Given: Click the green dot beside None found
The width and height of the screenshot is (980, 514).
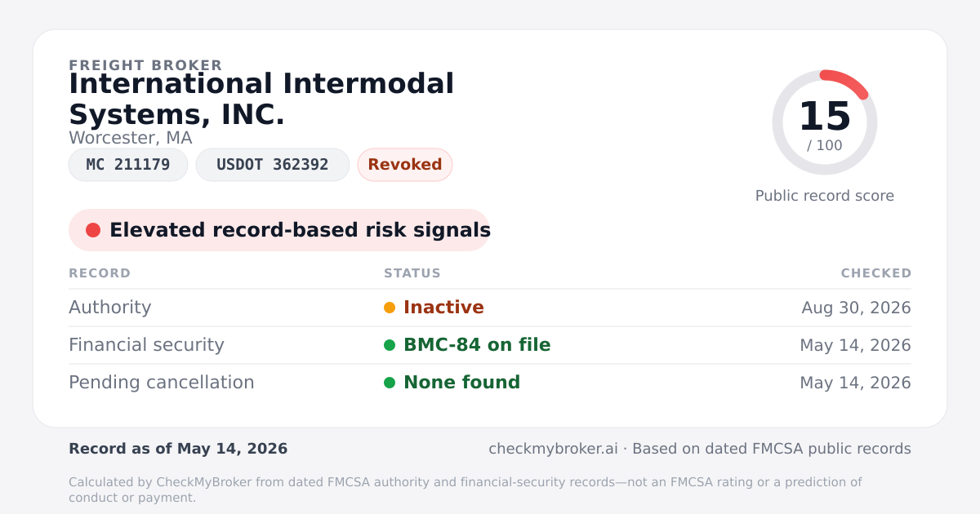Looking at the screenshot, I should tap(390, 383).
